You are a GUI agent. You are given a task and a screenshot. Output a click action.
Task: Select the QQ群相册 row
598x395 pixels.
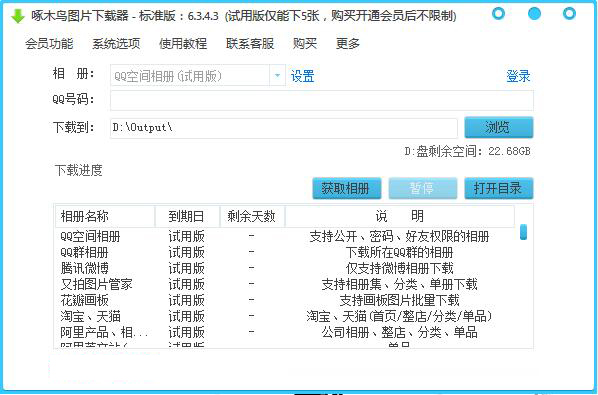(285, 253)
